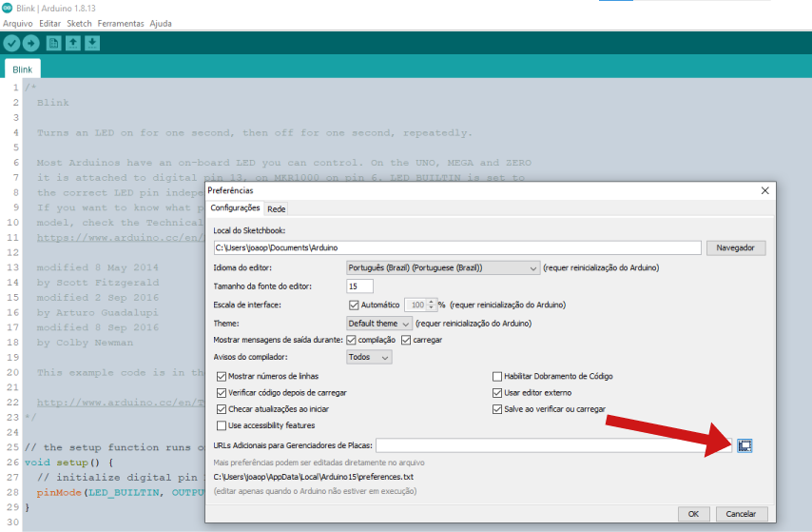Click the OK button
This screenshot has width=812, height=532.
point(693,514)
